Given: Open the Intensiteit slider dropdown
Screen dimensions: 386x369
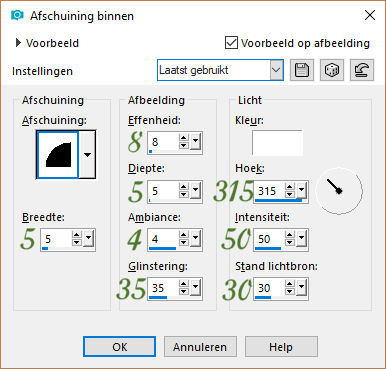Looking at the screenshot, I should 302,239.
